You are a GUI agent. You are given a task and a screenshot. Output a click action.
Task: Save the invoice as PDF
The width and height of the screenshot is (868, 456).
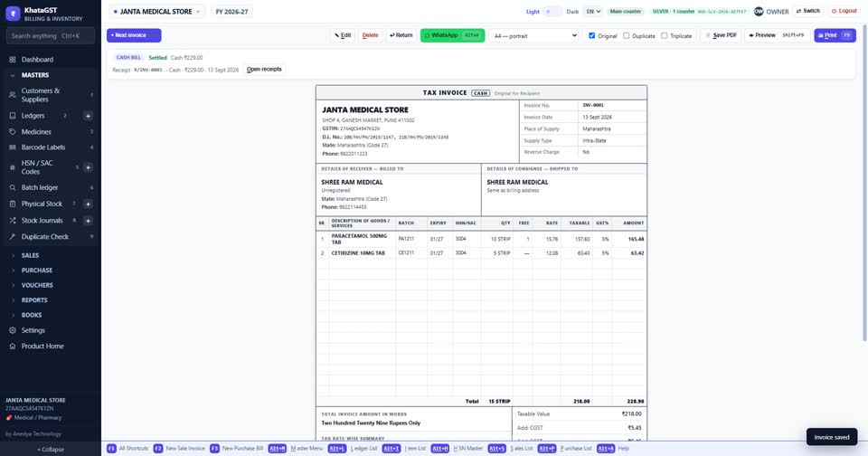coord(721,35)
